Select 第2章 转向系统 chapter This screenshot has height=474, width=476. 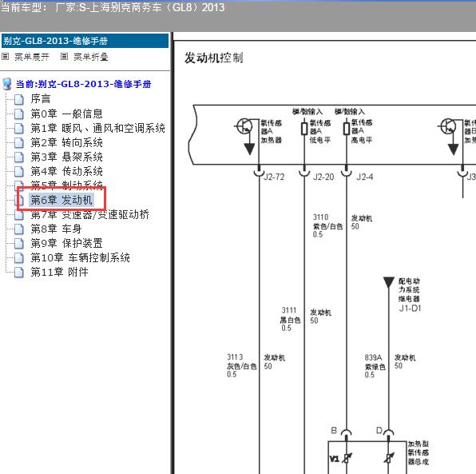(66, 142)
